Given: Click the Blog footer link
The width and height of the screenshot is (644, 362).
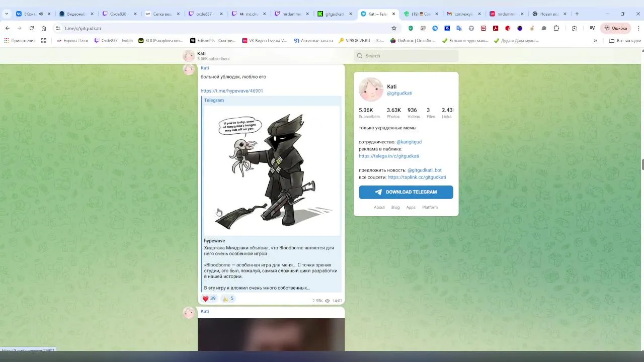Looking at the screenshot, I should tap(395, 207).
